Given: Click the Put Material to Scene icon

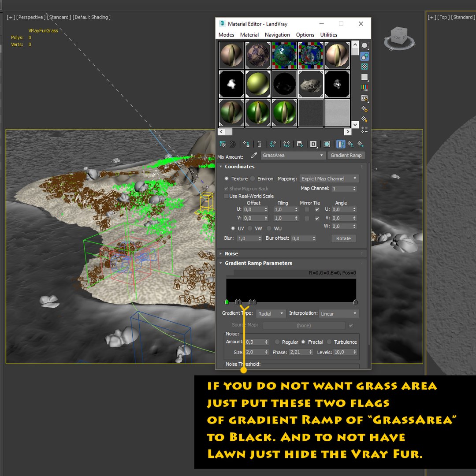Looking at the screenshot, I should click(x=233, y=144).
